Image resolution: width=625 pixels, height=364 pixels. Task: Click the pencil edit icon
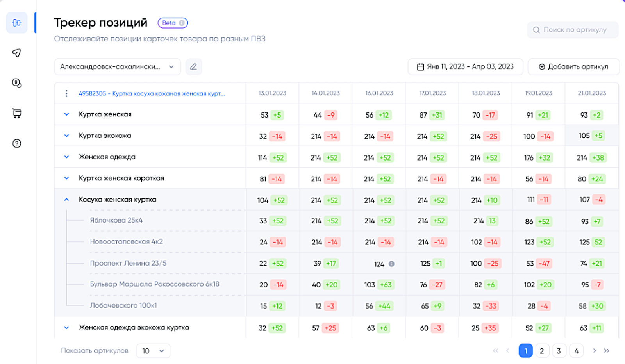pos(193,67)
